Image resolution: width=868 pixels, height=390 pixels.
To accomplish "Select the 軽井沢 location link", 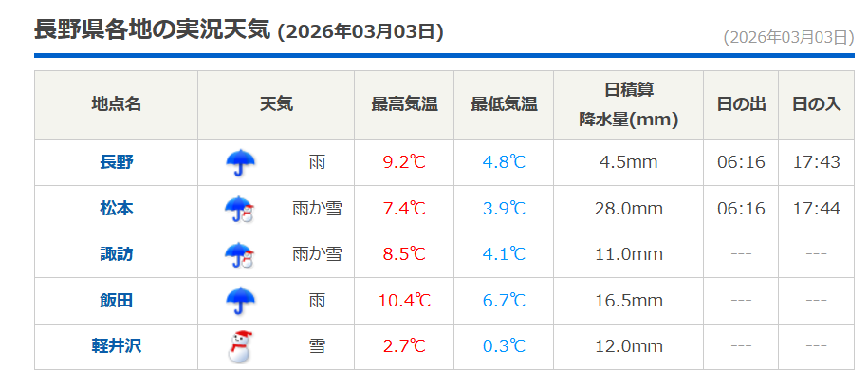I will click(117, 346).
